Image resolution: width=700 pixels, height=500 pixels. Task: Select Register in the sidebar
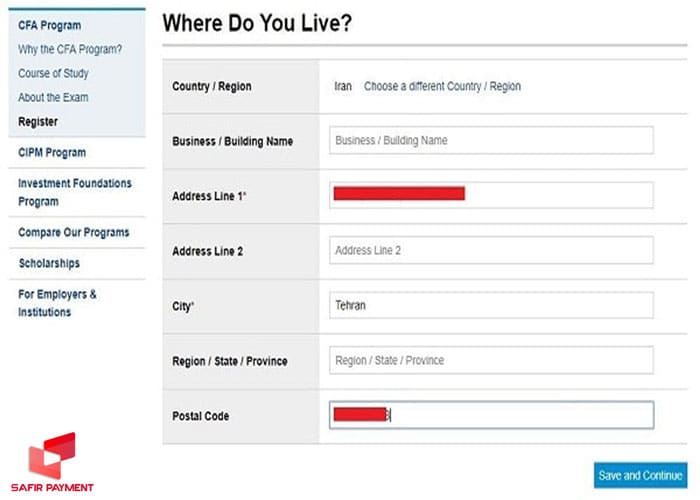[38, 122]
